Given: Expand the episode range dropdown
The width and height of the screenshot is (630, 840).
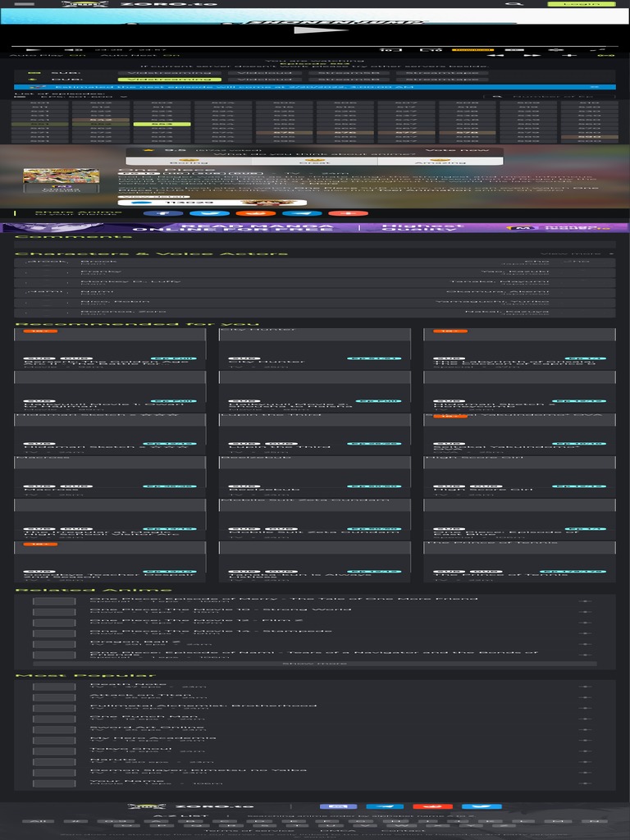Looking at the screenshot, I should [70, 97].
